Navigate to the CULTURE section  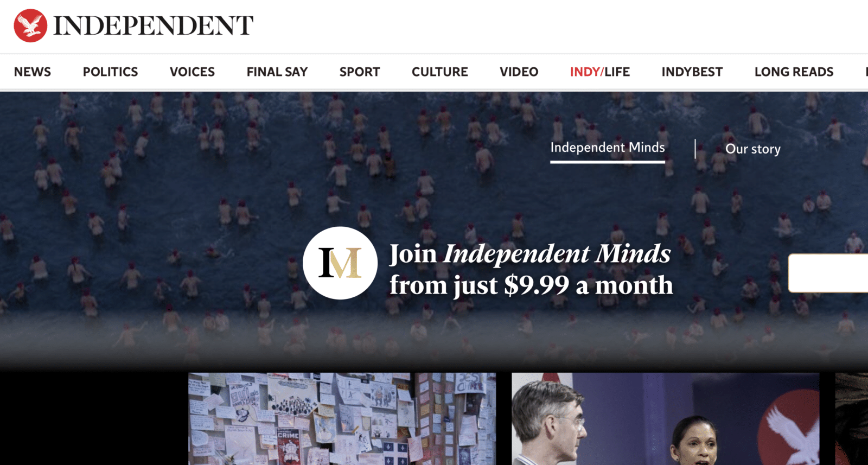(440, 72)
